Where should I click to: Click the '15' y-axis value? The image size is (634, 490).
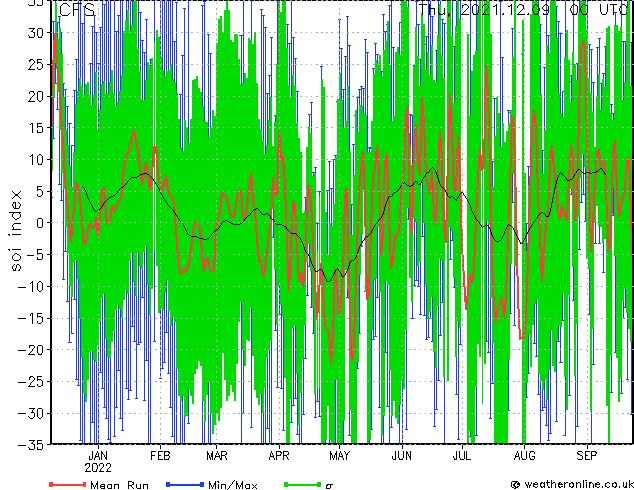pos(36,128)
